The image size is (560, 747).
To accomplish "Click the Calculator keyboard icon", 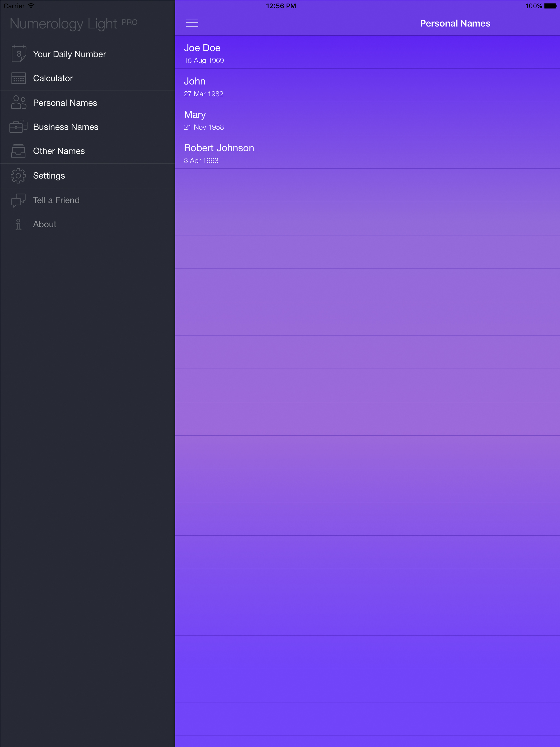I will [x=19, y=78].
